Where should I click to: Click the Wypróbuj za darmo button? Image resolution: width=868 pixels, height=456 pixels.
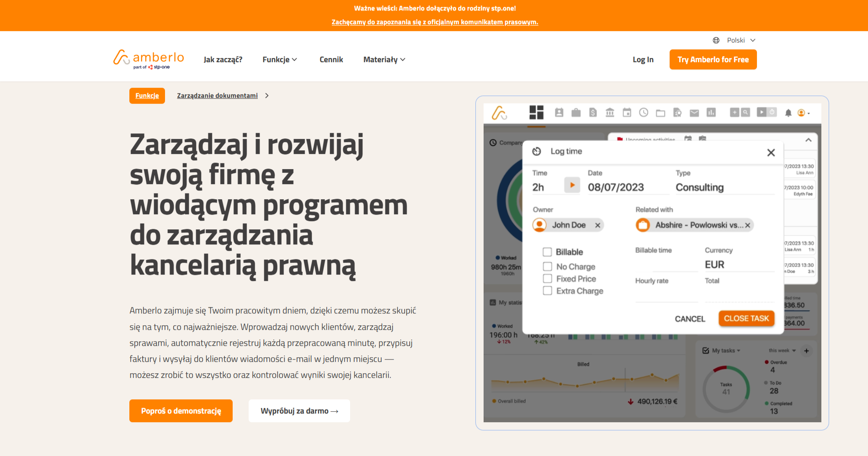point(299,411)
